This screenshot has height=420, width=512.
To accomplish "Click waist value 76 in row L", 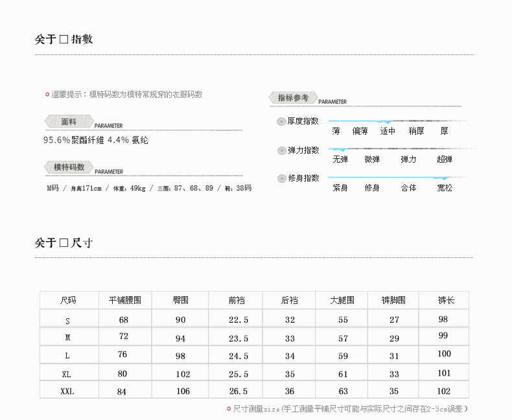I will tap(122, 355).
